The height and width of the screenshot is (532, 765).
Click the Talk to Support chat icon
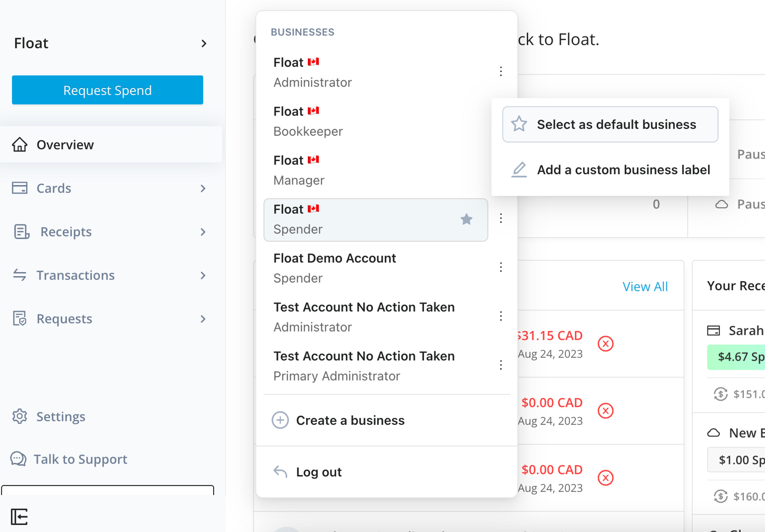[x=18, y=459]
